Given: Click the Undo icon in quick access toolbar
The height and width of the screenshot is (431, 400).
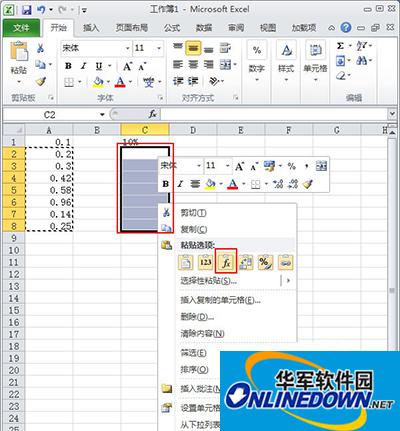Looking at the screenshot, I should point(41,10).
